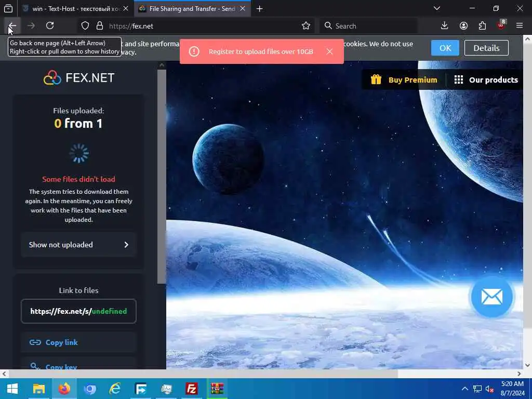Viewport: 532px width, 399px height.
Task: Click the muted volume tray icon
Action: 489,389
